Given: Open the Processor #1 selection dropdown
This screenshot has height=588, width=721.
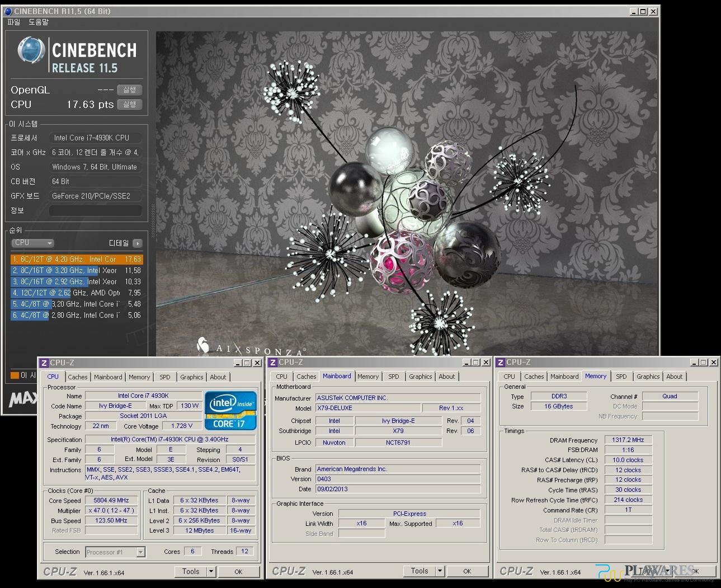Looking at the screenshot, I should [x=115, y=552].
